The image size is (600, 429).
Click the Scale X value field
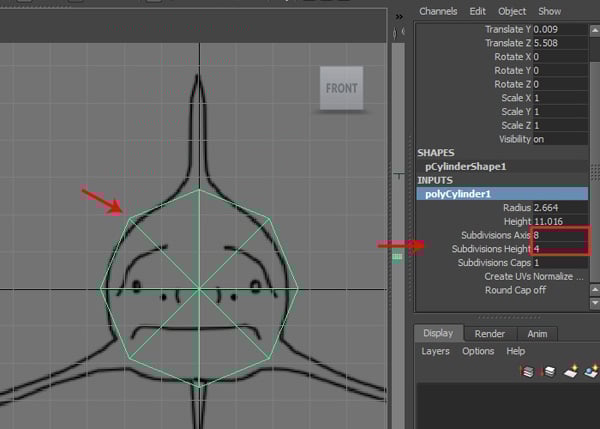point(560,98)
